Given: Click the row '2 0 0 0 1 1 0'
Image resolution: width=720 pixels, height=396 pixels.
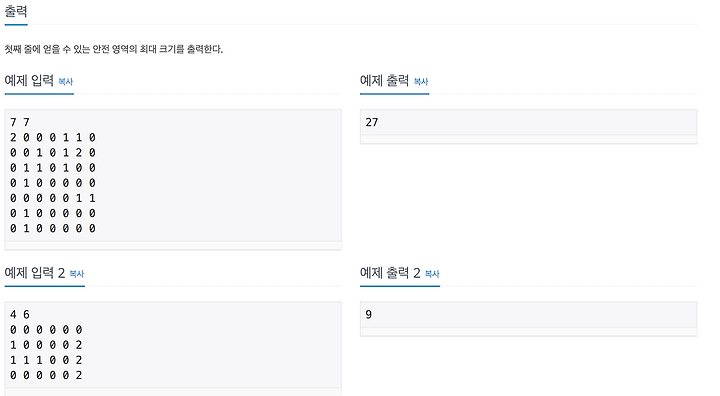Looking at the screenshot, I should (x=53, y=137).
